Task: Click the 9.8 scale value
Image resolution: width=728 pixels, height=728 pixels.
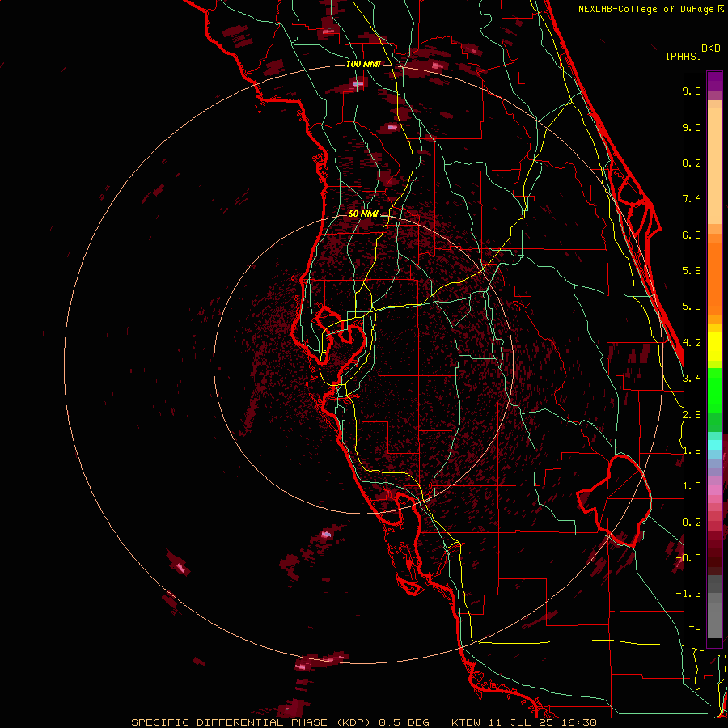Action: 692,91
